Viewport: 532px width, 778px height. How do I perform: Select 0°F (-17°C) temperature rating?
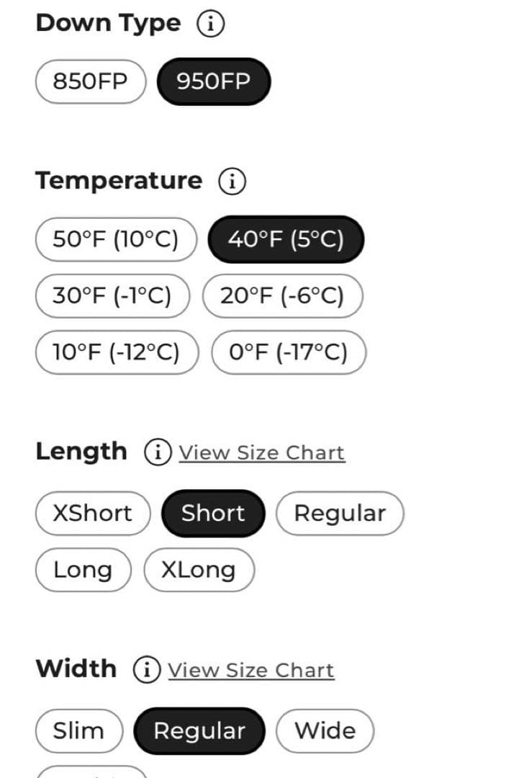[288, 352]
